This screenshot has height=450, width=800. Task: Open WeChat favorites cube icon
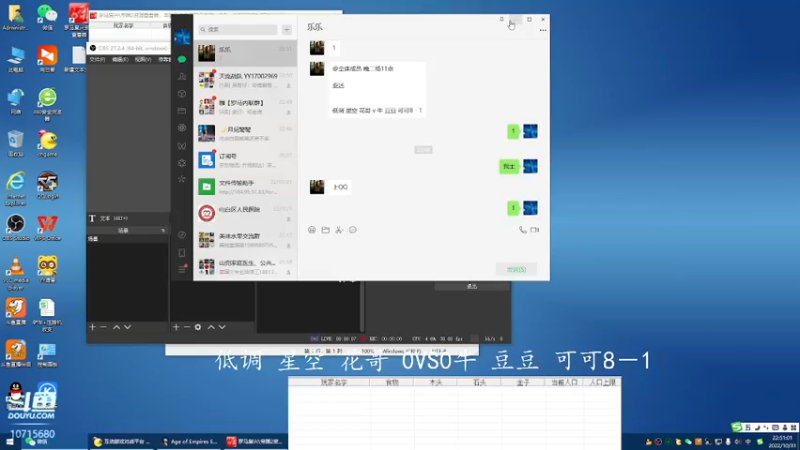[182, 94]
